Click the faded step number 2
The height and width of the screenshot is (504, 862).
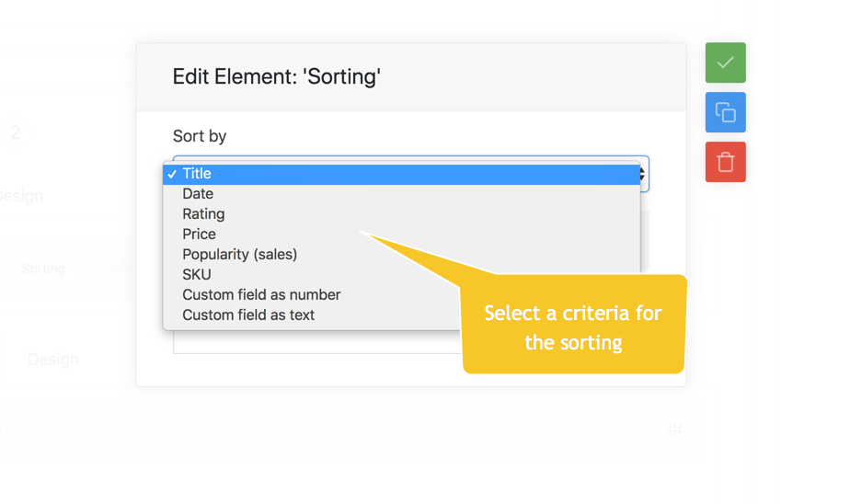[x=15, y=133]
